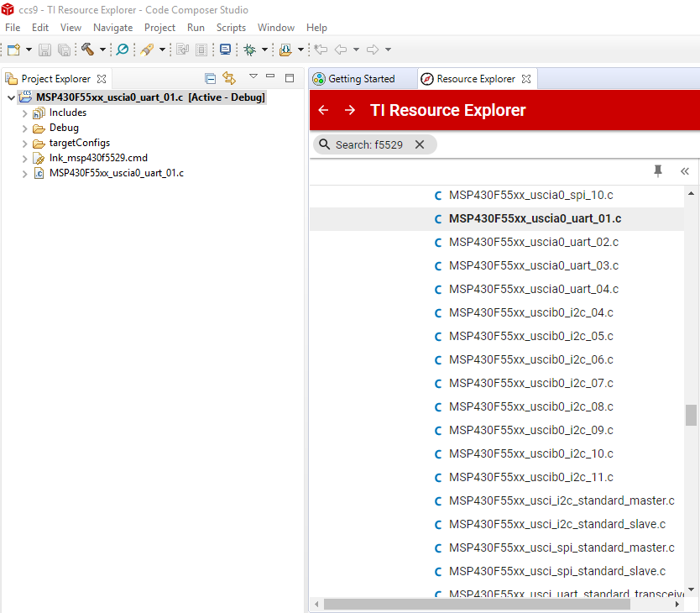Open the build hammer dropdown arrow
The height and width of the screenshot is (613, 700).
pos(102,50)
